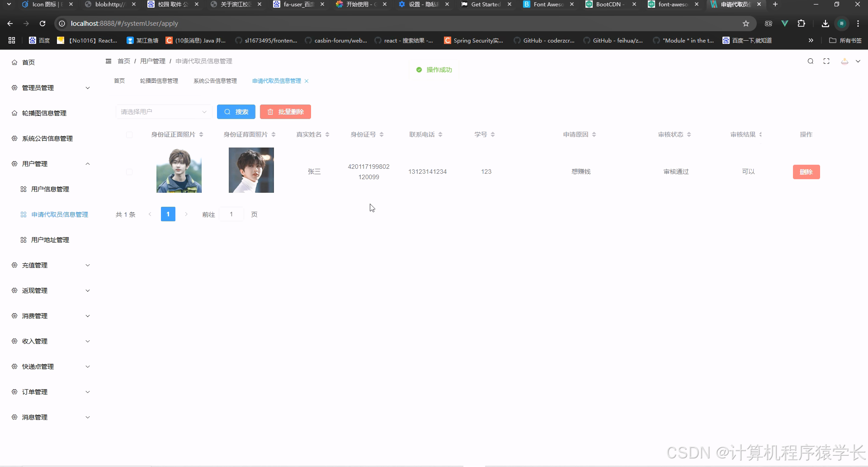The width and height of the screenshot is (868, 467).
Task: Click phone number 13123141234 cell
Action: [427, 172]
